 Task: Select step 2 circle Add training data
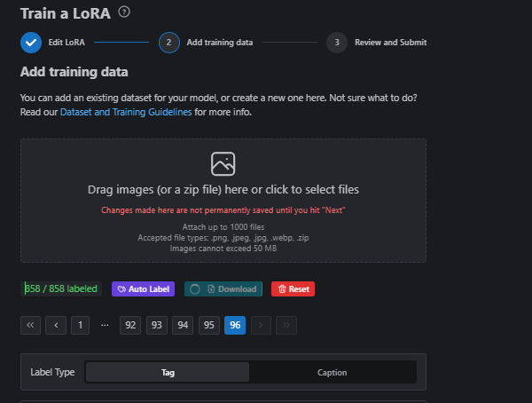tap(169, 43)
